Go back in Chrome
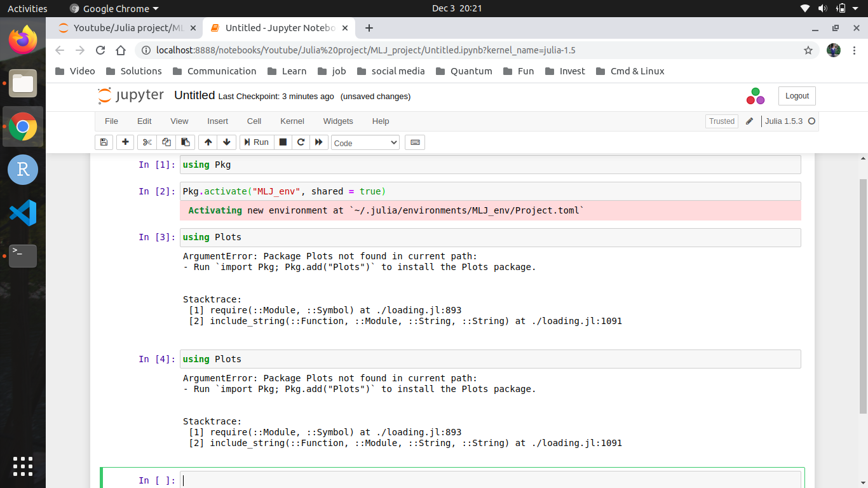This screenshot has width=868, height=488. (x=60, y=50)
